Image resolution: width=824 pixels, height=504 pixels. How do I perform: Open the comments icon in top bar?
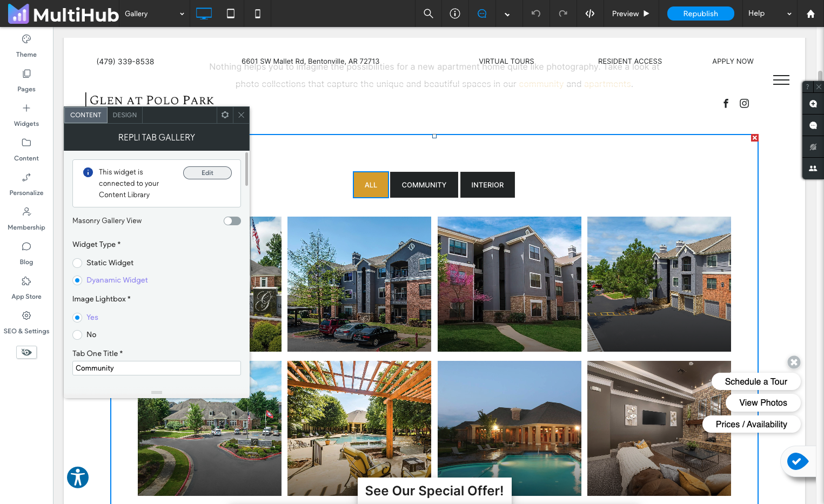(482, 14)
